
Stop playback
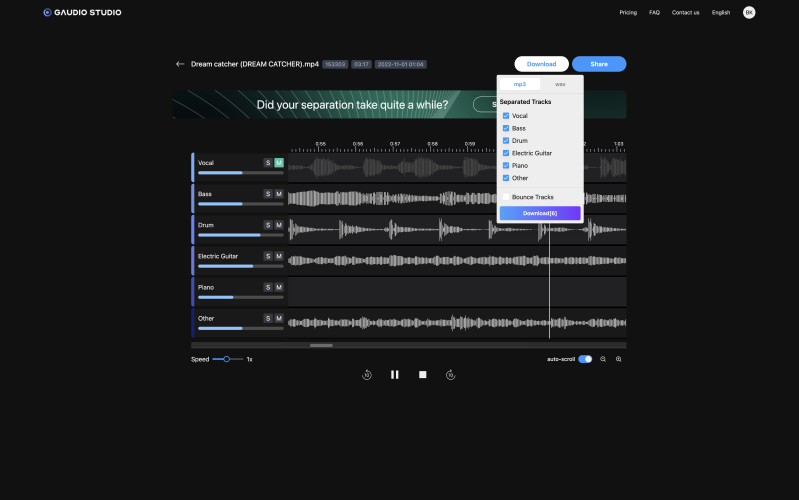tap(422, 375)
